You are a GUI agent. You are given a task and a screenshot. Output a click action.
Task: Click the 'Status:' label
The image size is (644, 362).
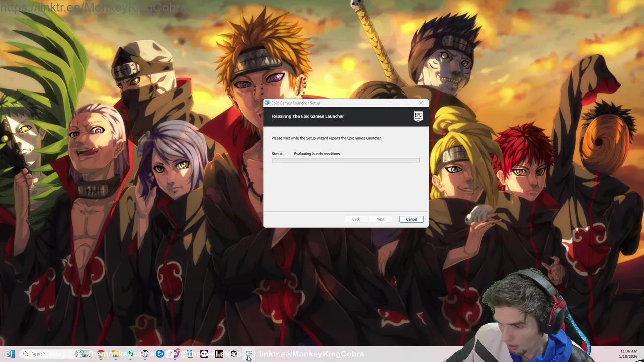click(278, 154)
